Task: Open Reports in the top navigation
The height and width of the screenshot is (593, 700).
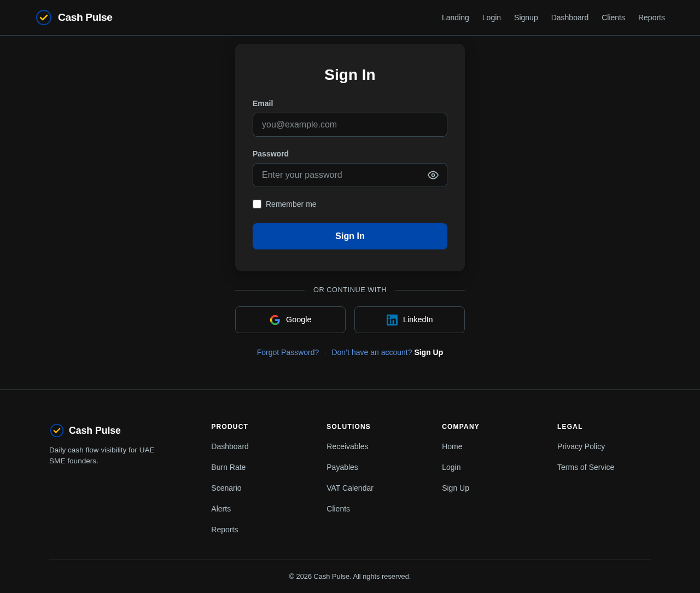Action: pyautogui.click(x=651, y=18)
